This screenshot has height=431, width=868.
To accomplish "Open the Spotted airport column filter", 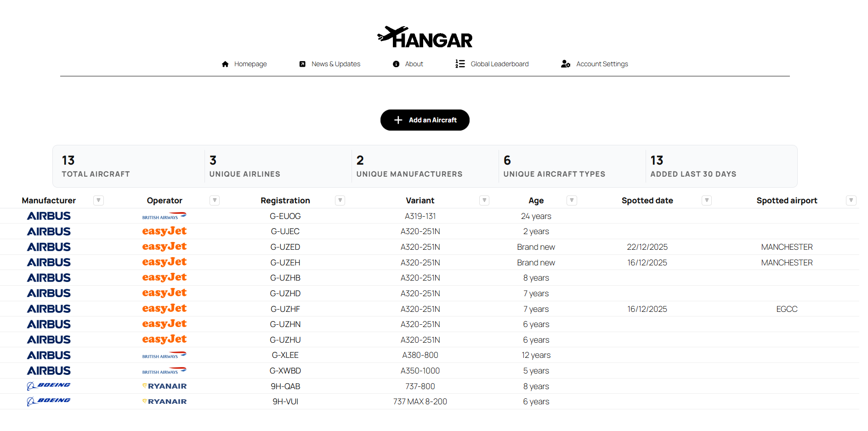I will tap(851, 200).
